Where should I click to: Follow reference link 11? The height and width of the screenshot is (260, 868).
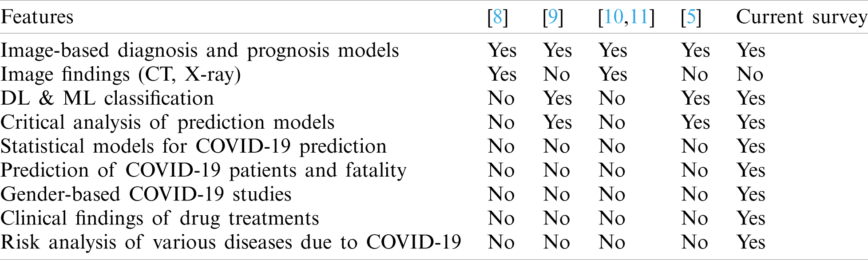pyautogui.click(x=639, y=17)
